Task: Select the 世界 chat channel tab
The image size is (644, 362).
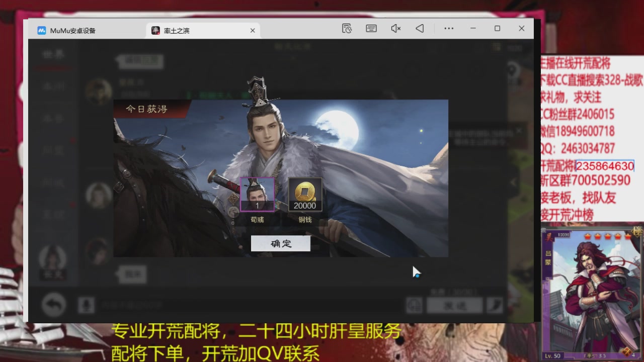Action: pyautogui.click(x=54, y=55)
